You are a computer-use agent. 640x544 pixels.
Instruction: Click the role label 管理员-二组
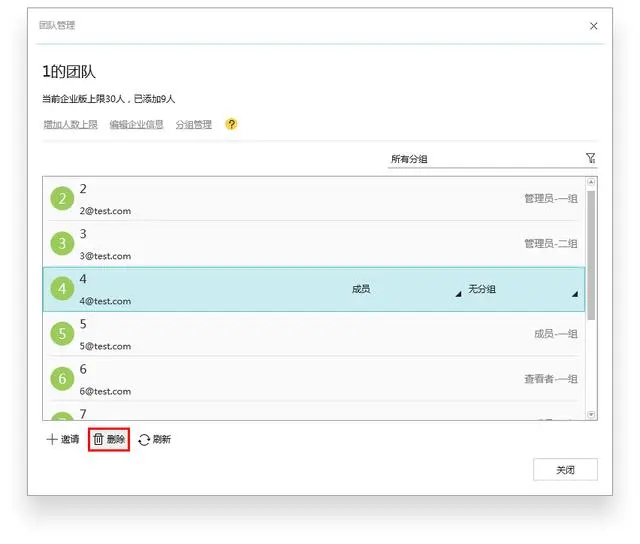pos(551,244)
